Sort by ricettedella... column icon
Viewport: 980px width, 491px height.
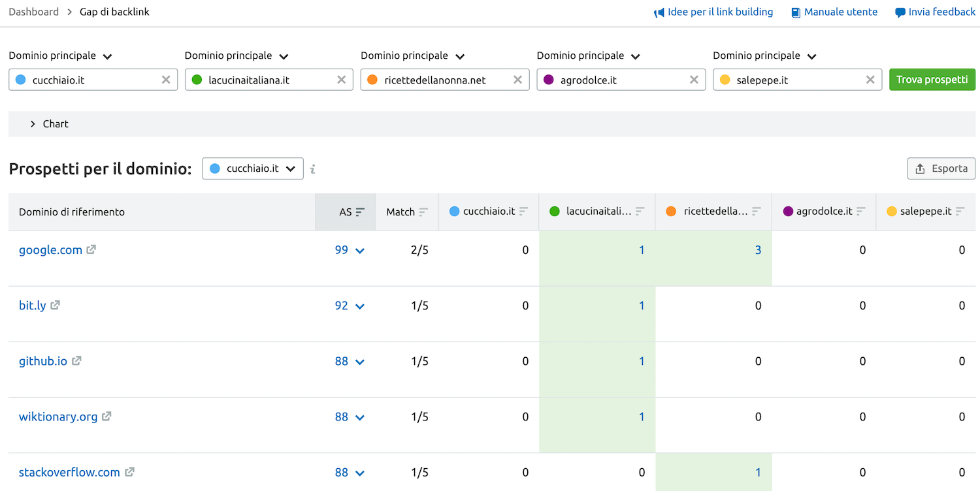tap(757, 211)
